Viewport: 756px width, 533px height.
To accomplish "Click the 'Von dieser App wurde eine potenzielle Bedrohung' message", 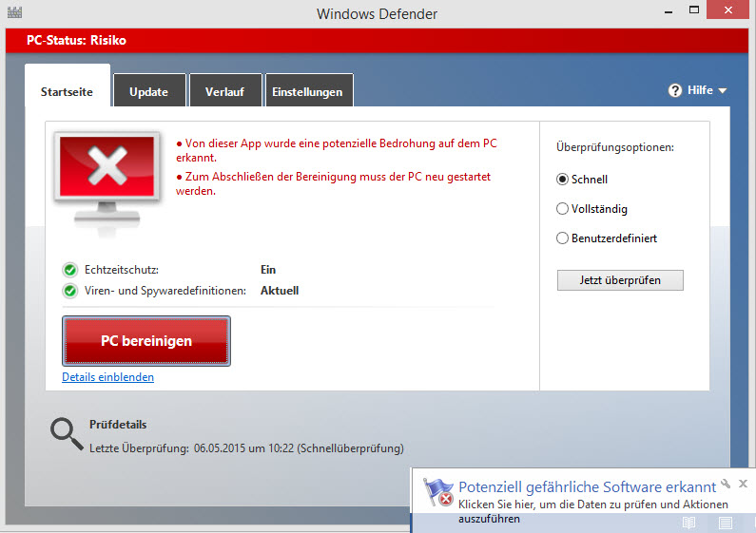I will 337,150.
